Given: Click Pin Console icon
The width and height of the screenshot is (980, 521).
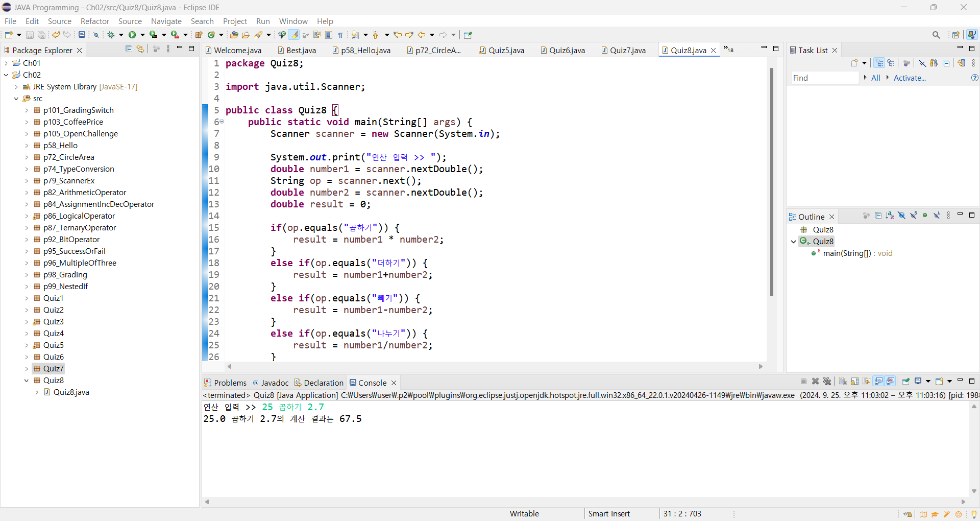Looking at the screenshot, I should (906, 381).
